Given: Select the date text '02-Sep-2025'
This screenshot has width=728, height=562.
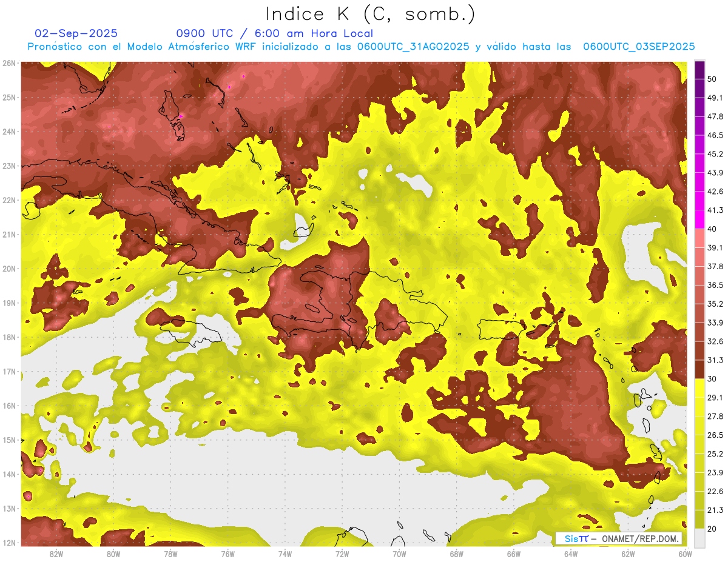Looking at the screenshot, I should (76, 34).
